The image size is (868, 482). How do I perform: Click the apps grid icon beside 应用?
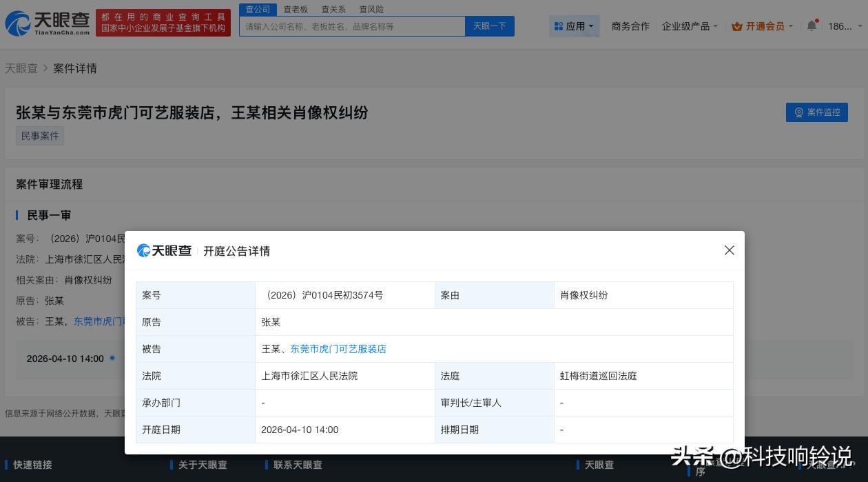pyautogui.click(x=559, y=26)
